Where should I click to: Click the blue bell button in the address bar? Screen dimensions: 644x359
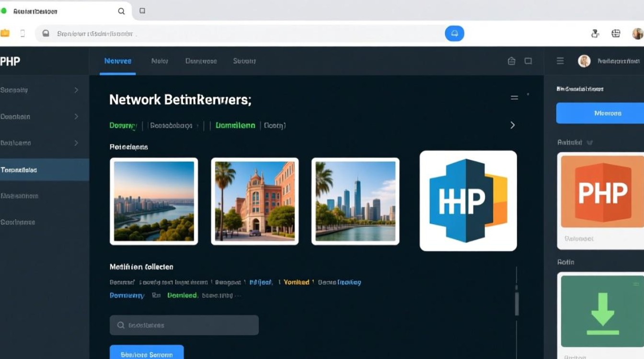click(454, 34)
